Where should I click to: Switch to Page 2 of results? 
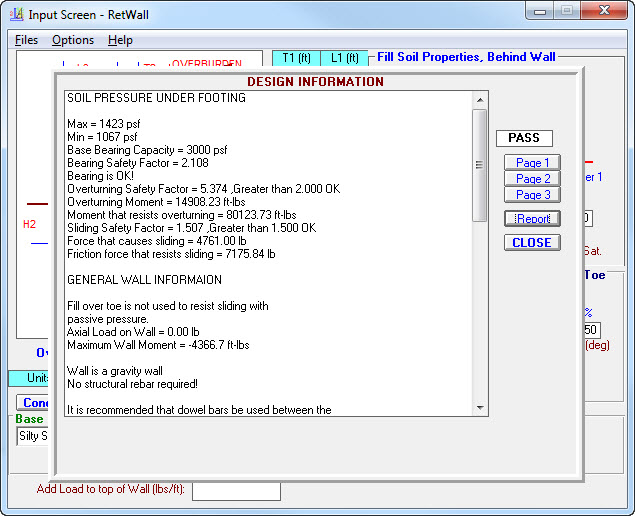coord(532,179)
